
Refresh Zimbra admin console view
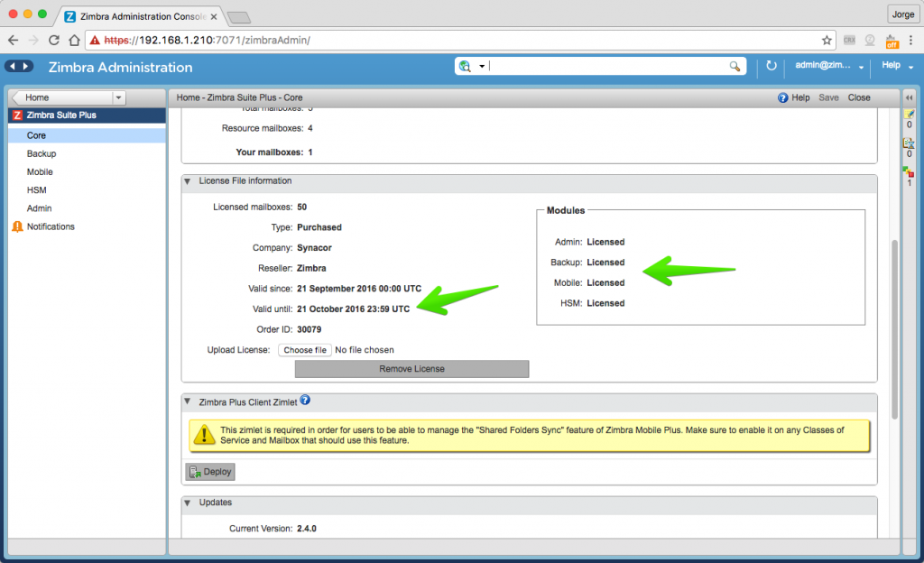(x=771, y=65)
